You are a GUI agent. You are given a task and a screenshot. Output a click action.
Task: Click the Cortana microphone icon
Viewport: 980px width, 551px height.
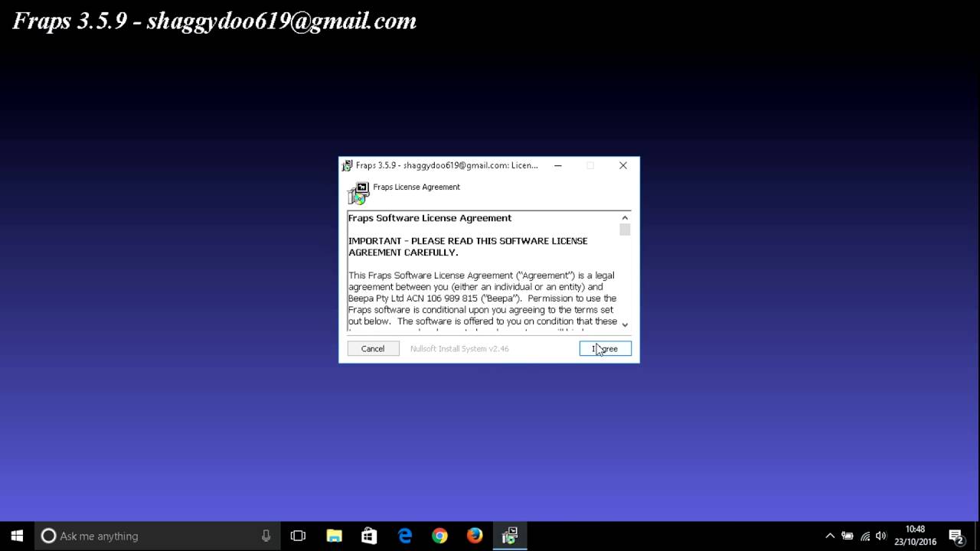(x=266, y=536)
